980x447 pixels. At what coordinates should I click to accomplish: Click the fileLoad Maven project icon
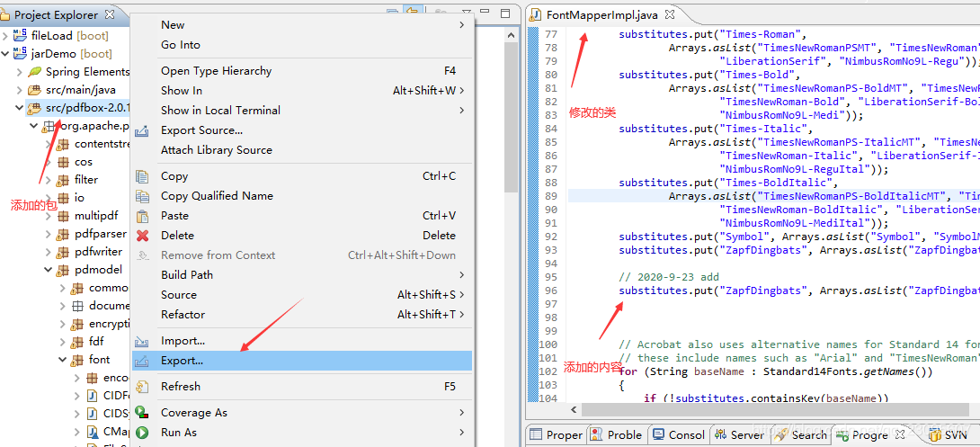pos(20,36)
